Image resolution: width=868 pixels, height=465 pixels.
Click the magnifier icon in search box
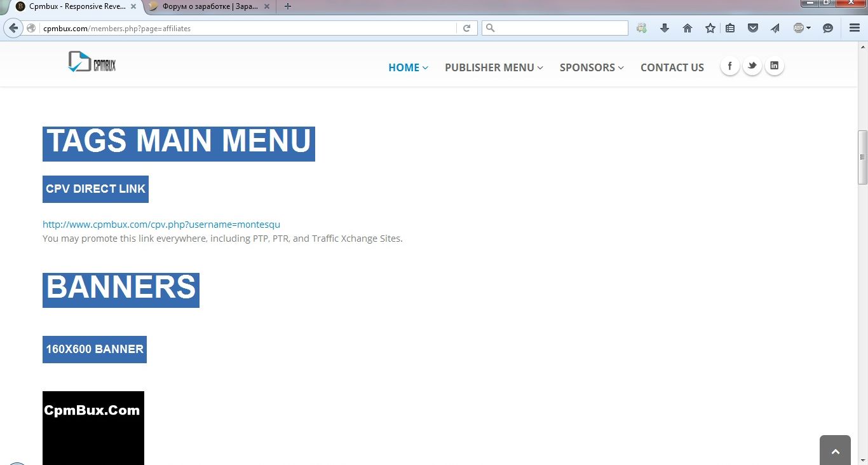pos(491,28)
